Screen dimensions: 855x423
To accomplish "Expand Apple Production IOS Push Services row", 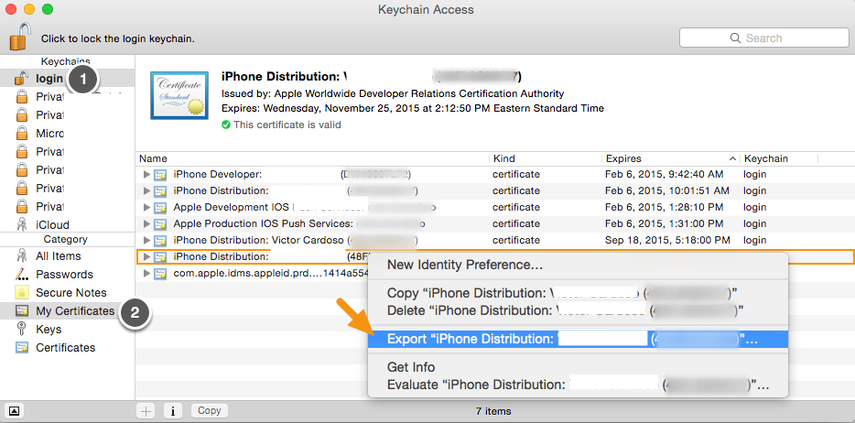I will (146, 223).
